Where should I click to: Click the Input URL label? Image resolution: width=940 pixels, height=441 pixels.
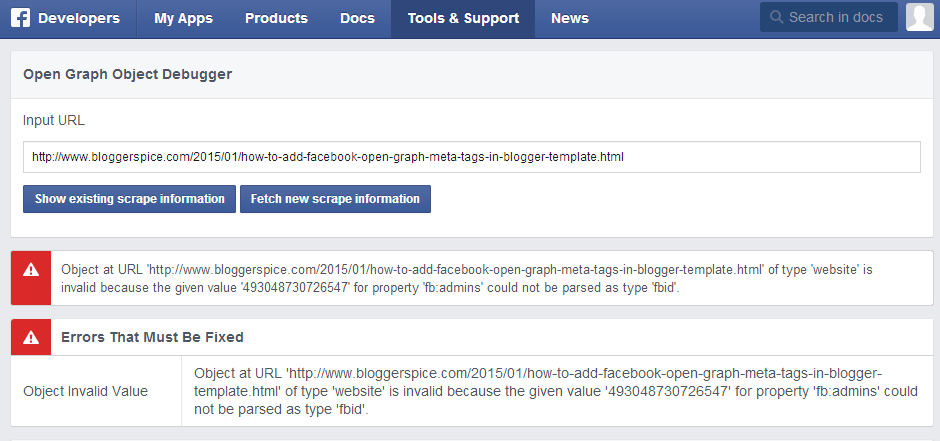[54, 120]
